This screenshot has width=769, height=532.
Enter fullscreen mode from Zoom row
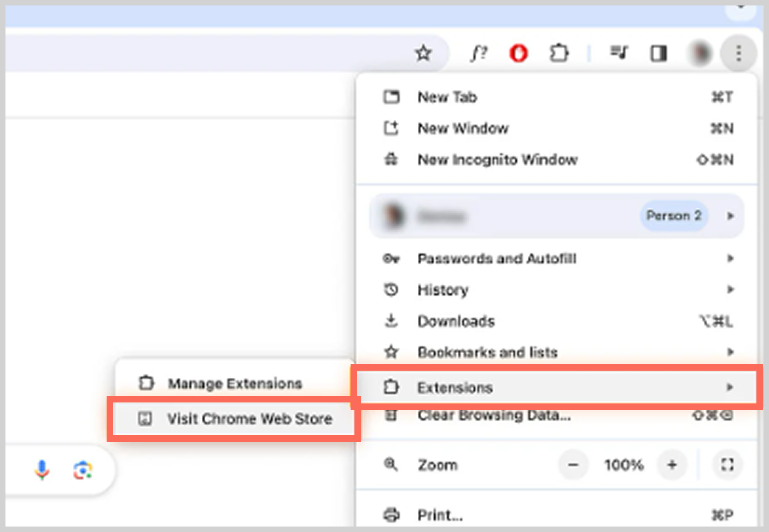[x=727, y=465]
